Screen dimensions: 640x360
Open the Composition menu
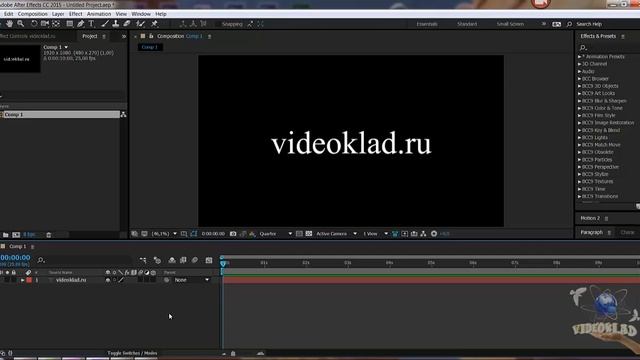click(x=33, y=14)
